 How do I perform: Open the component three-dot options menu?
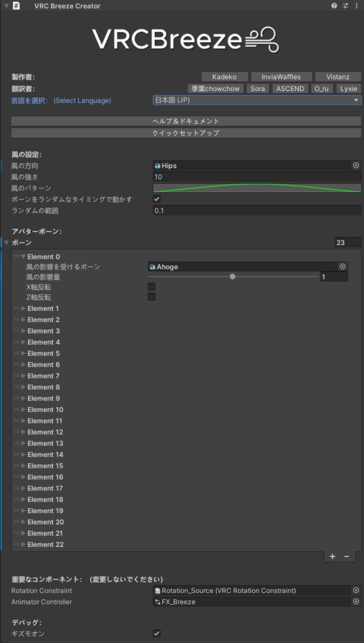(356, 6)
